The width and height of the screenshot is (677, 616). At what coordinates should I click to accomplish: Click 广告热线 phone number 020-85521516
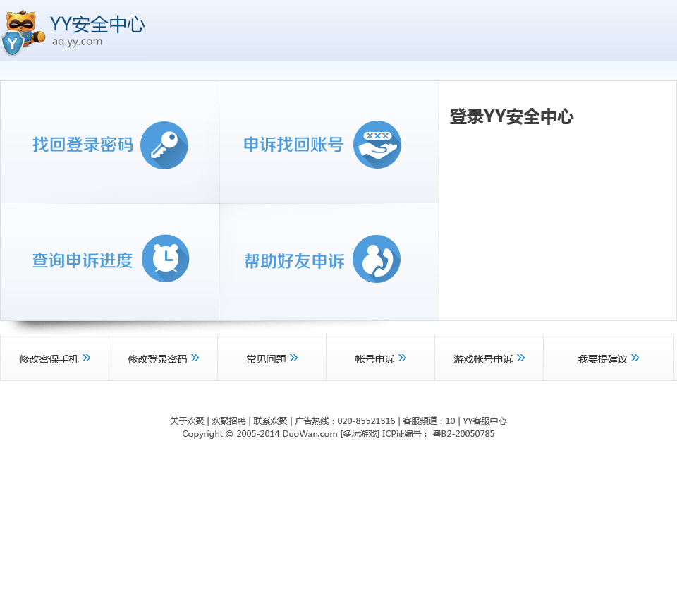[366, 421]
